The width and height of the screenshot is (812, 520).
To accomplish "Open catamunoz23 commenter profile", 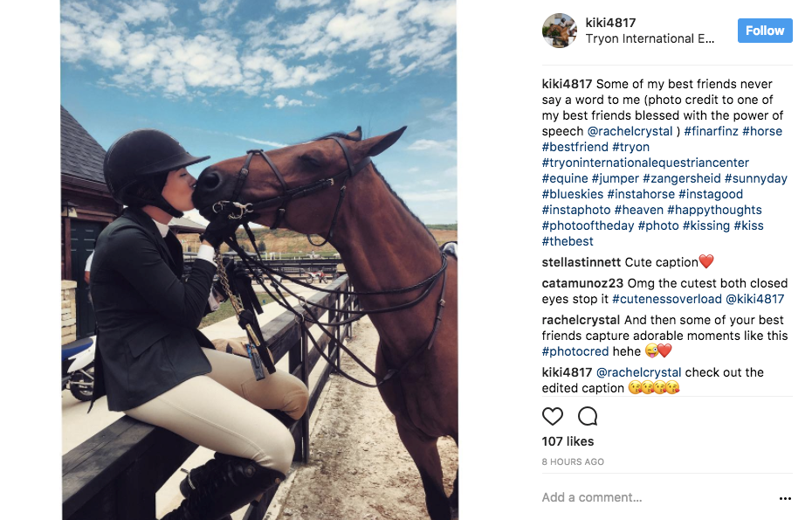I will tap(582, 283).
